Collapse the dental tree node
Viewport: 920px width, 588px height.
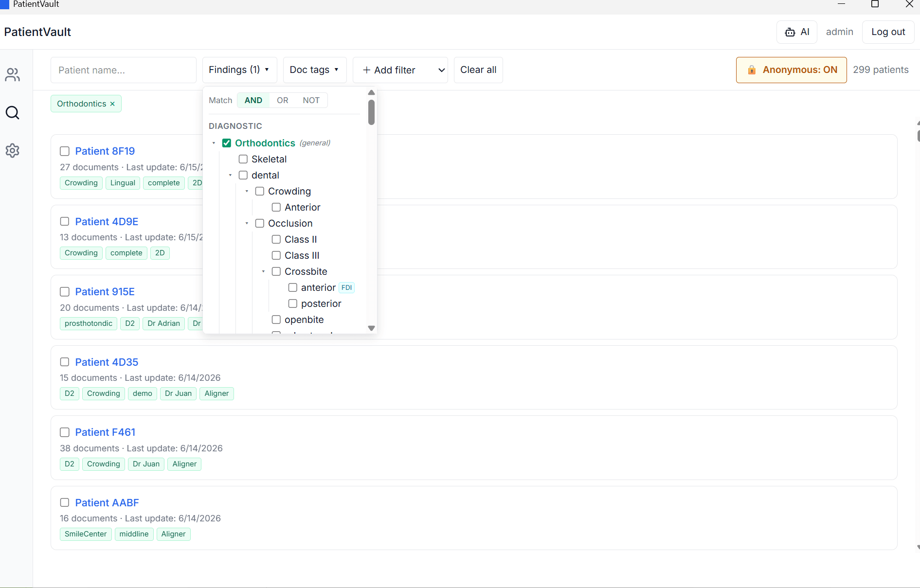(x=230, y=175)
